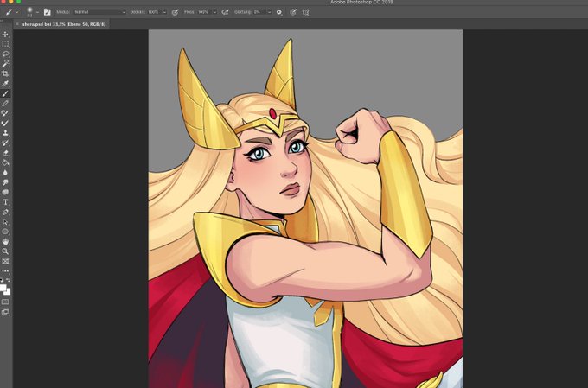The height and width of the screenshot is (388, 588).
Task: Select the Crop tool
Action: (5, 73)
